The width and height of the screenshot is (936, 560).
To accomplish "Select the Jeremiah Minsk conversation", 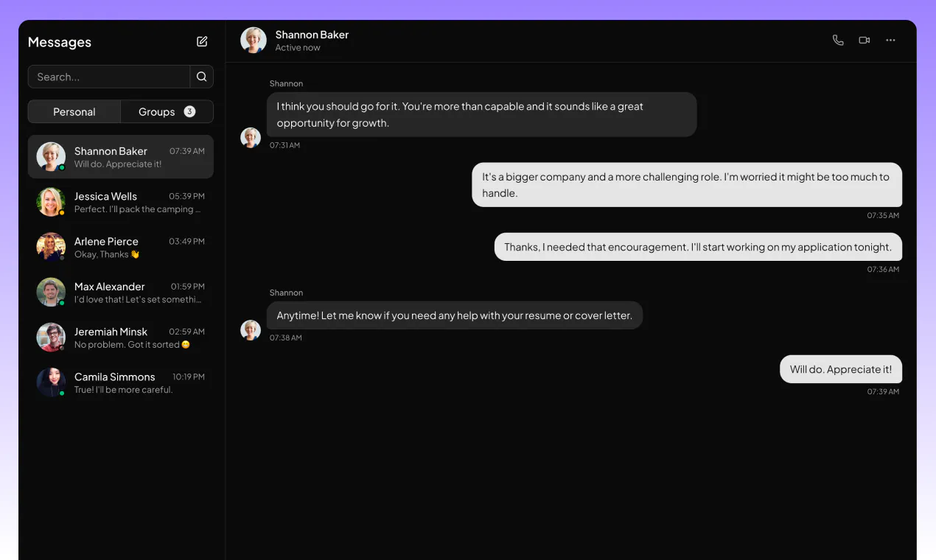I will 121,337.
